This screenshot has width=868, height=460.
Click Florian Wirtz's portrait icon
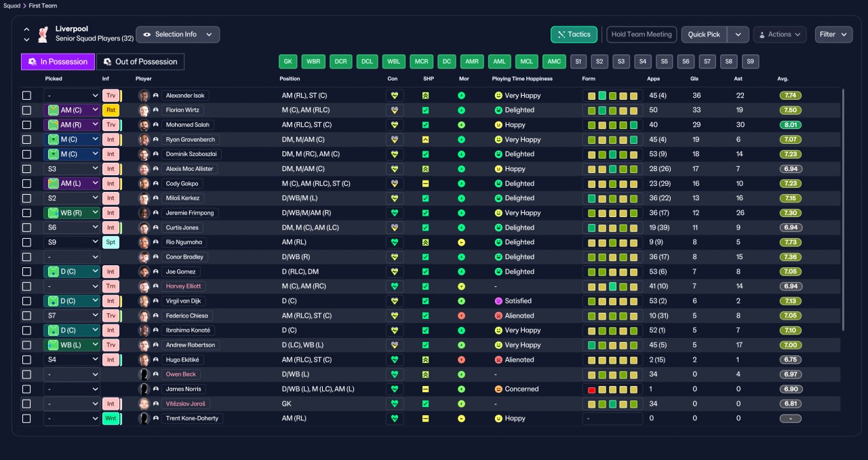[x=144, y=110]
